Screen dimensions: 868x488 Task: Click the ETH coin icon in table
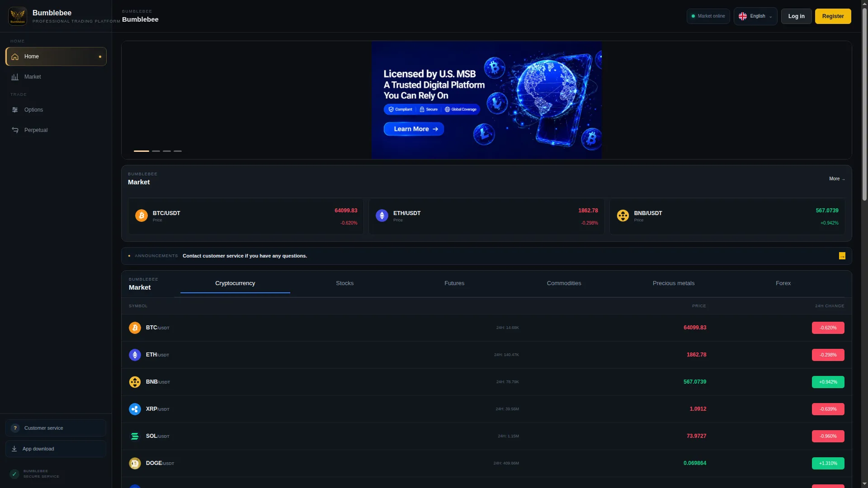pos(135,355)
